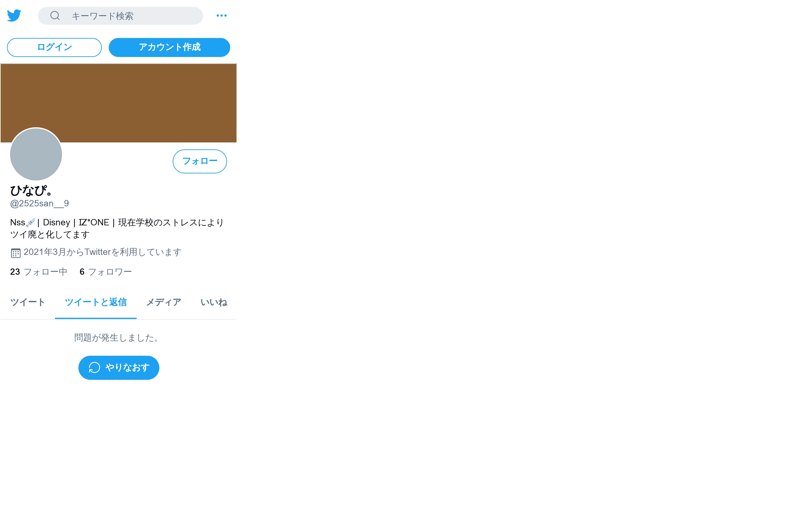Click the キーワード検索 search field
Viewport: 812px width, 514px height.
(x=120, y=16)
